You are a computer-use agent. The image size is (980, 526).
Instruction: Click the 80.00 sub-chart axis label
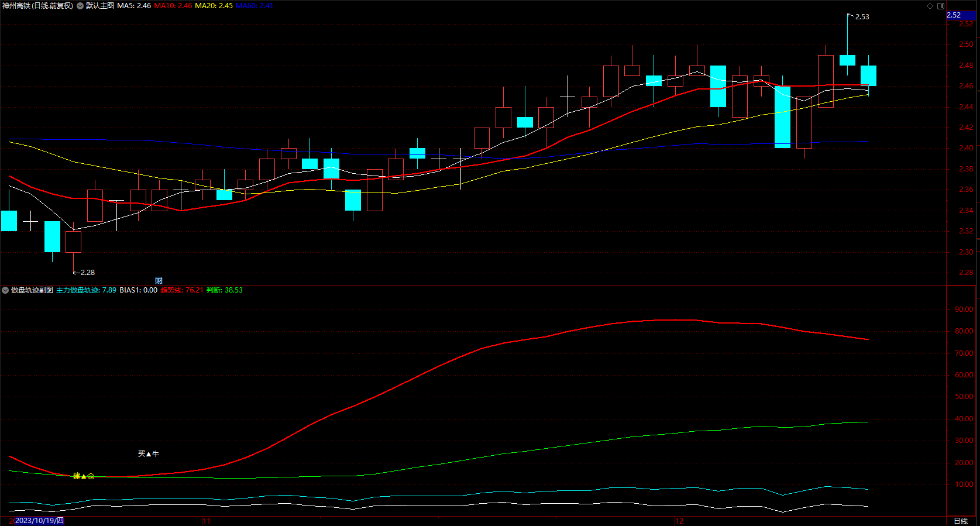[x=964, y=331]
